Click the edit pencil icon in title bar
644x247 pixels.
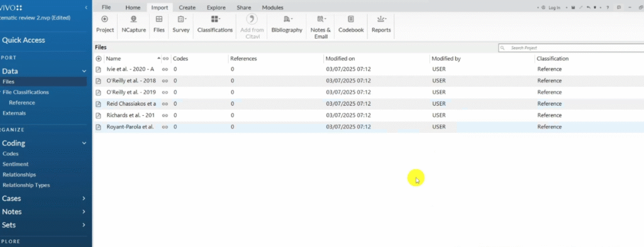tap(580, 8)
